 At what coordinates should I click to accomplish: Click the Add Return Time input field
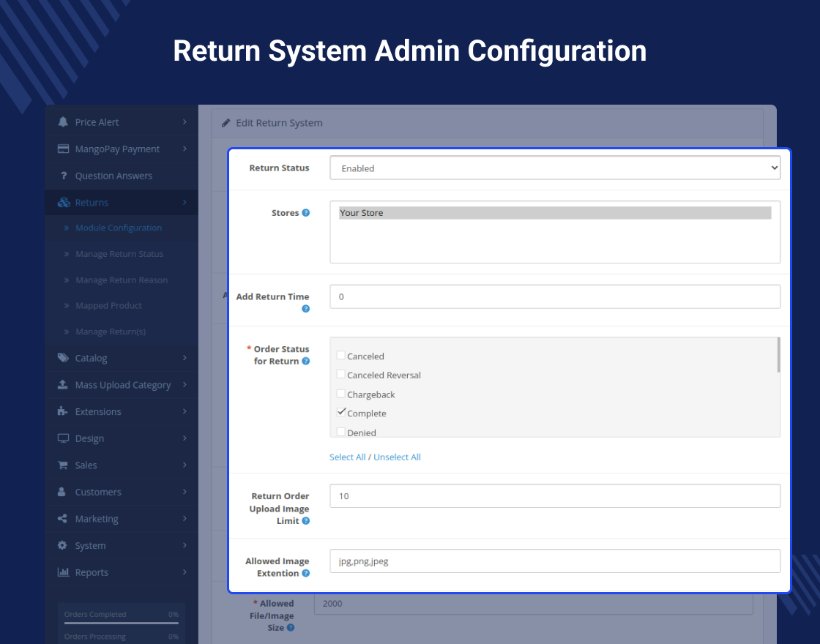[x=555, y=296]
